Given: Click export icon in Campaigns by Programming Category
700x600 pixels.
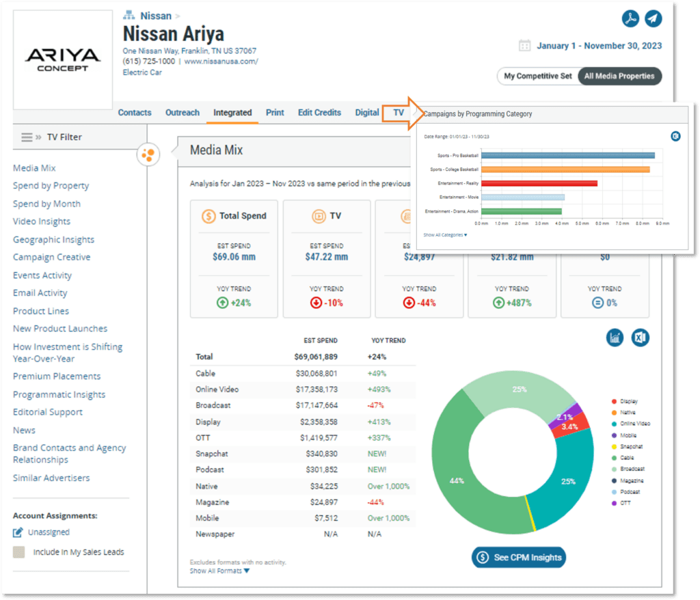Looking at the screenshot, I should coord(675,136).
